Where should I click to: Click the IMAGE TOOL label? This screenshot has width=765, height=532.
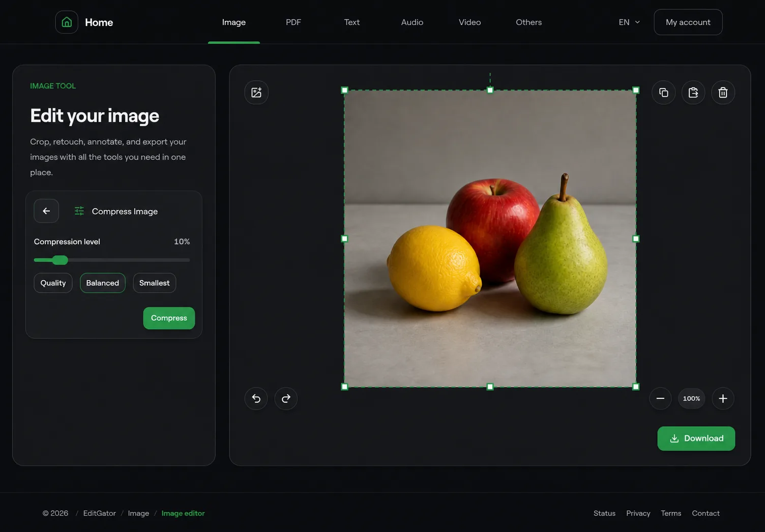pos(53,86)
